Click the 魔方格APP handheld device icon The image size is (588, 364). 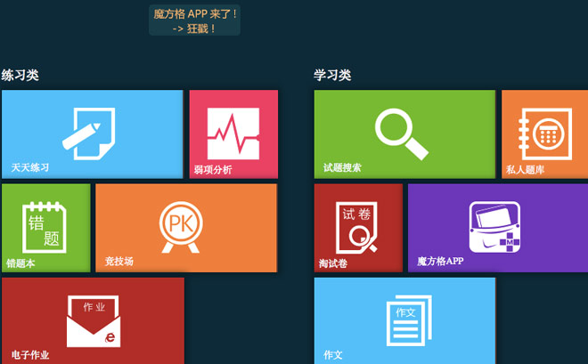pyautogui.click(x=494, y=227)
